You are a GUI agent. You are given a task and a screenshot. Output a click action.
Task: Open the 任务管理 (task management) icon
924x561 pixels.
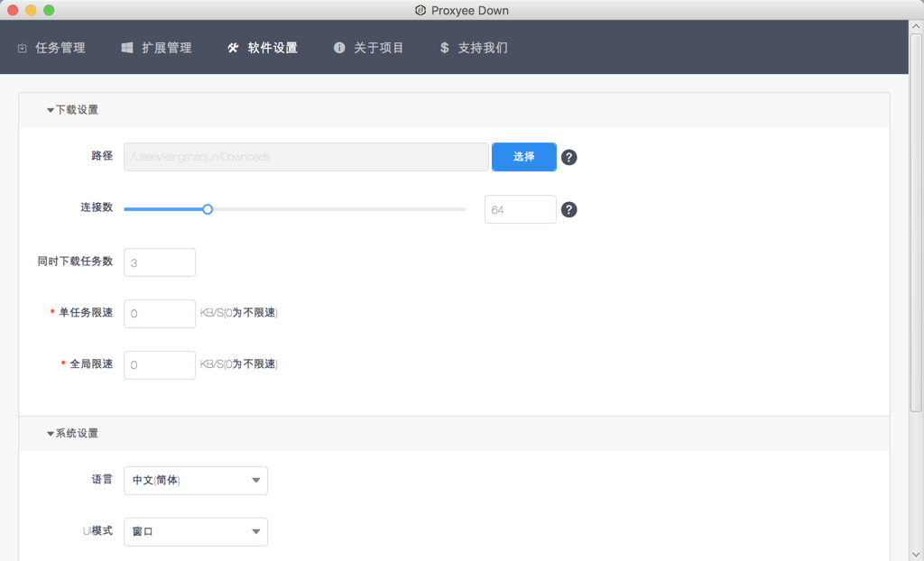21,48
